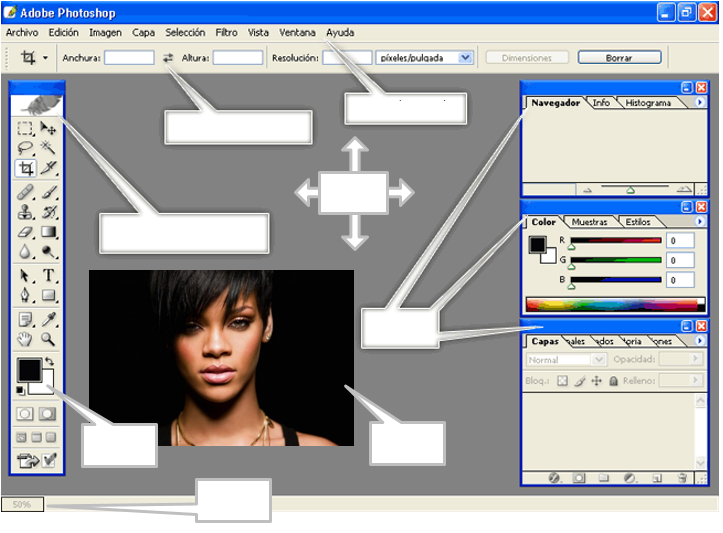Select the Lasso tool

pyautogui.click(x=25, y=148)
